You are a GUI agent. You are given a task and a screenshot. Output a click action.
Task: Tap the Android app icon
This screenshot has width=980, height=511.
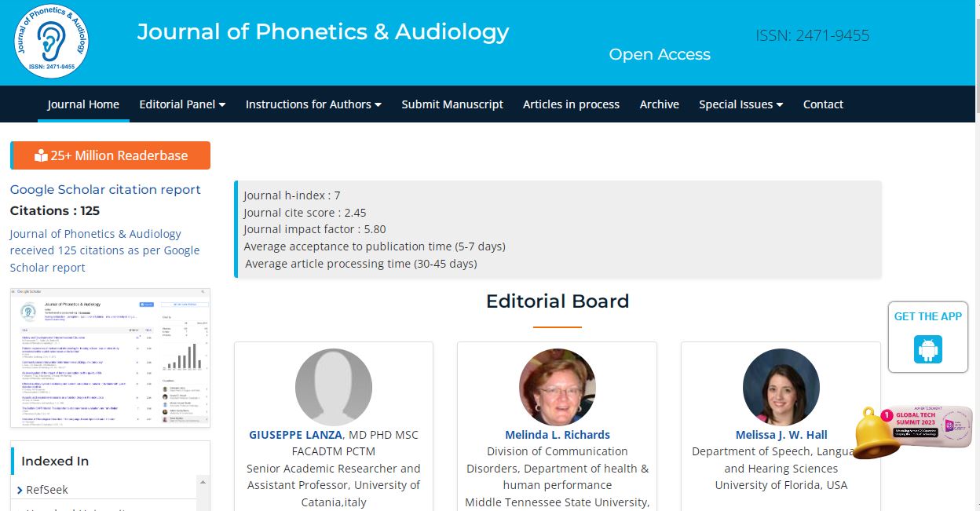[x=928, y=349]
